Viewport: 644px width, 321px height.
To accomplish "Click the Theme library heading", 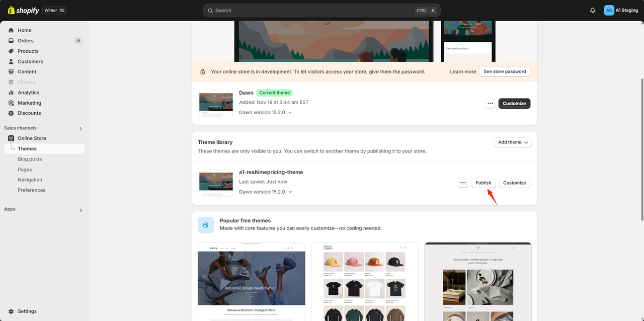I will click(x=215, y=142).
